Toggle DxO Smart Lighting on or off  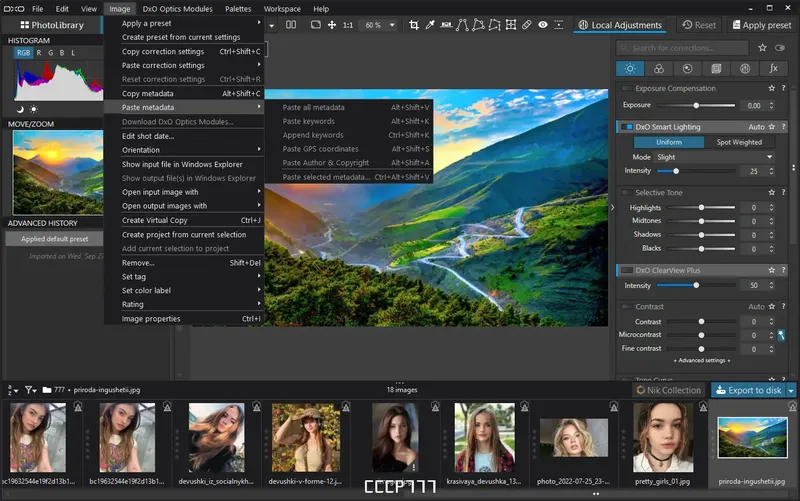click(627, 128)
